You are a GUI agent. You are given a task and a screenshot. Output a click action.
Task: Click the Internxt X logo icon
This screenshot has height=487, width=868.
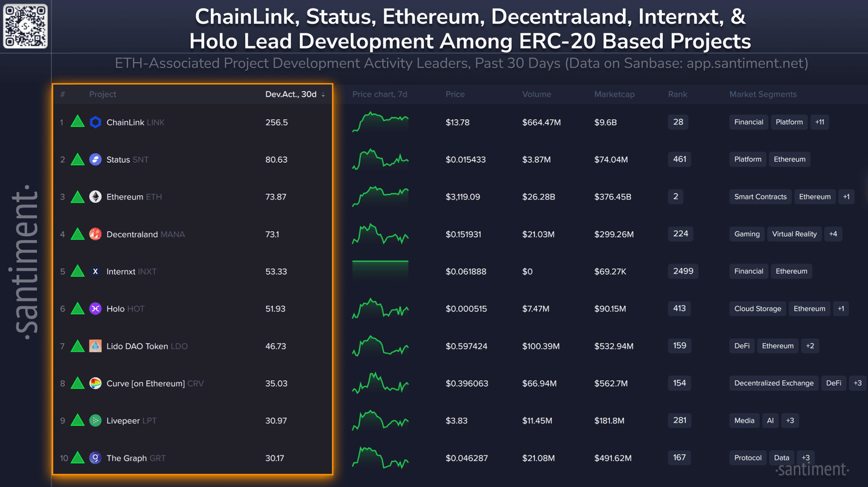(x=96, y=271)
